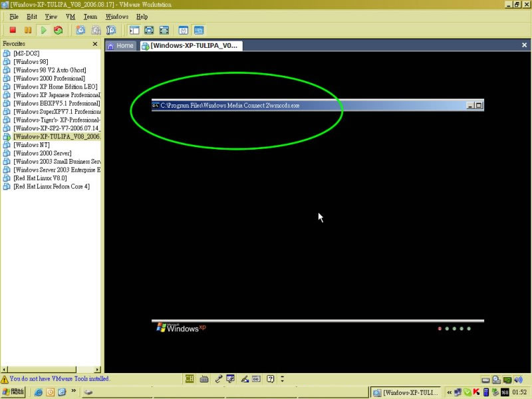The image size is (532, 399).
Task: Open the View menu
Action: click(x=51, y=17)
